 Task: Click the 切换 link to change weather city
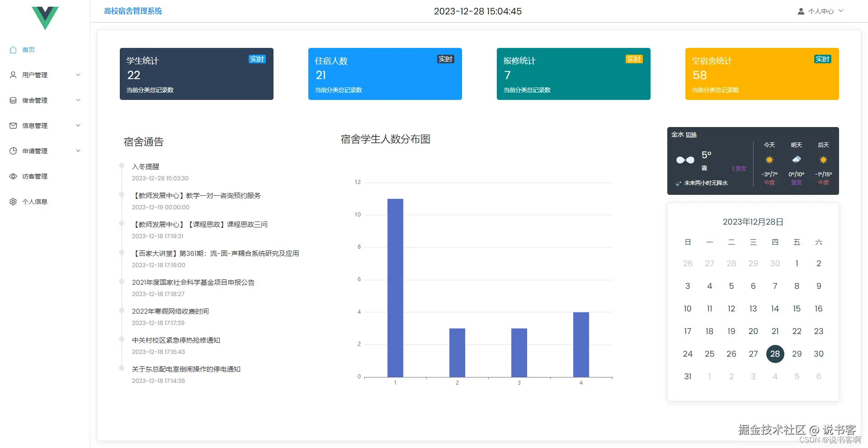click(692, 134)
